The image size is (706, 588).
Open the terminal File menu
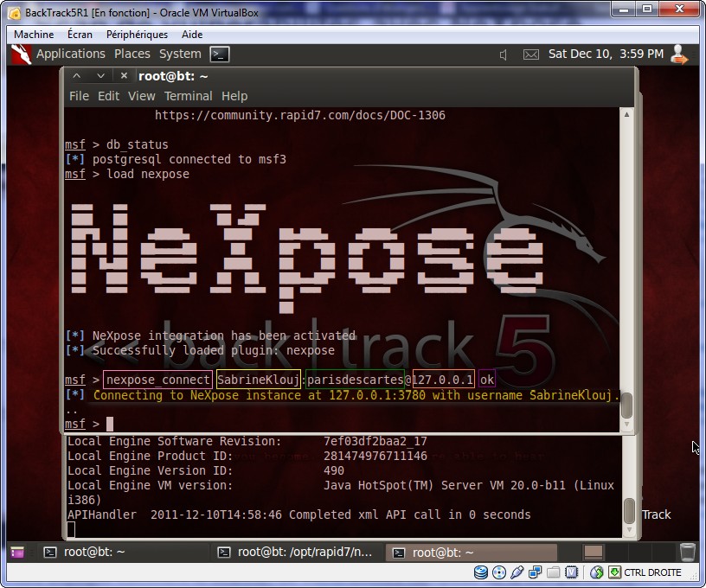[79, 96]
